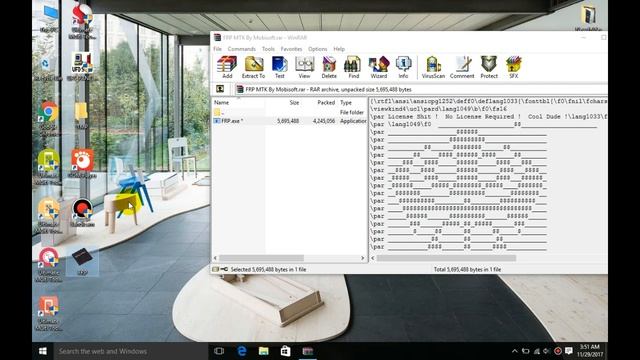640x360 pixels.
Task: Launch the Wizard from the toolbar
Action: (x=379, y=67)
